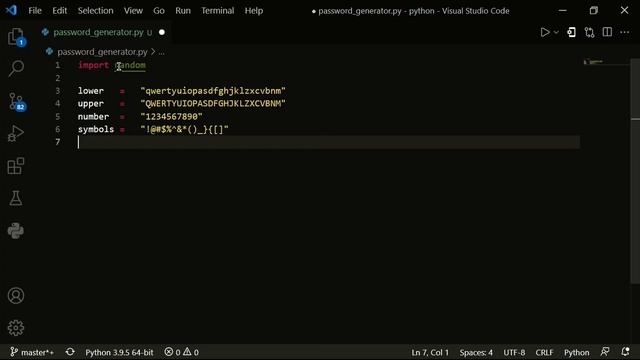Open the Help menu
The image size is (640, 360).
[x=254, y=11]
